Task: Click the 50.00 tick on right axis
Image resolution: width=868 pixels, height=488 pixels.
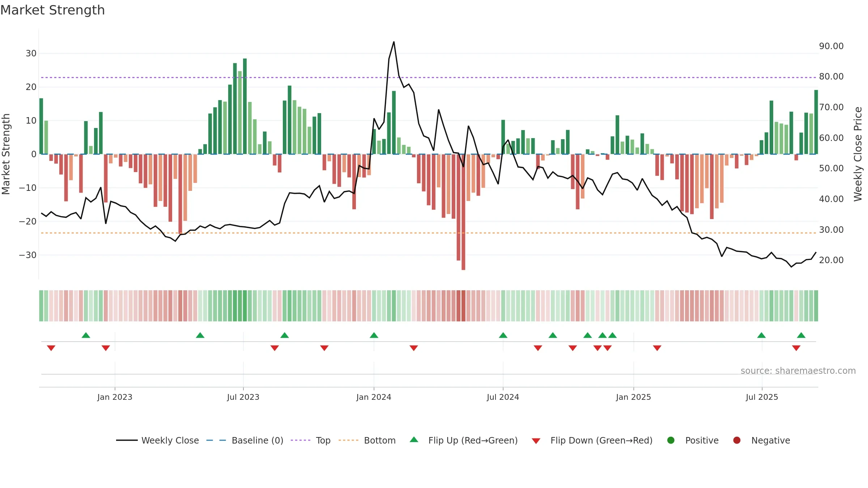Action: click(x=831, y=168)
